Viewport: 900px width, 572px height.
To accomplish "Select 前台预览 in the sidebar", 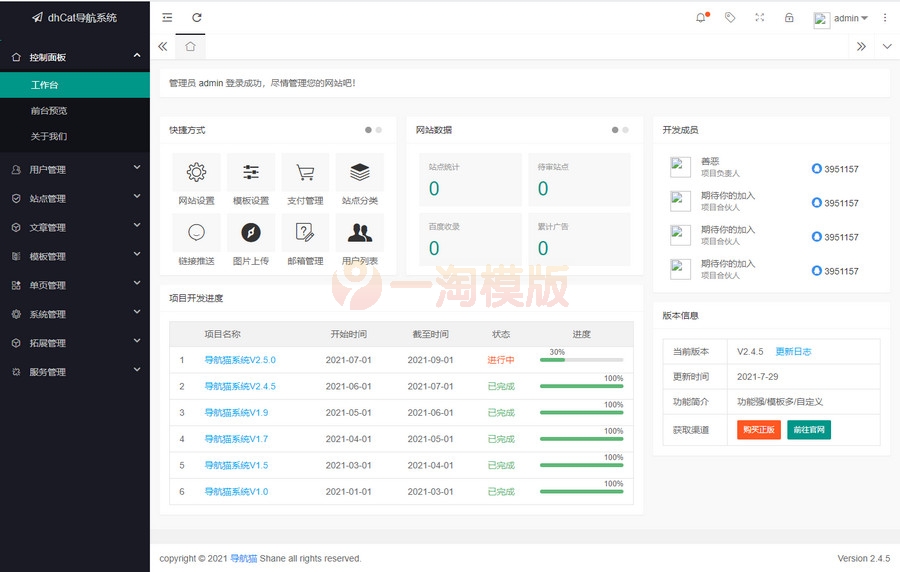I will pyautogui.click(x=49, y=111).
